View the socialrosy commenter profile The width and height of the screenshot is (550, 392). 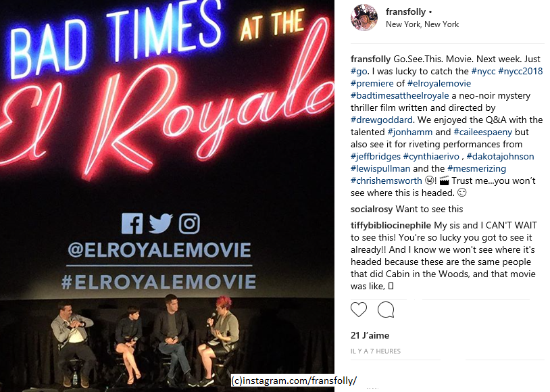pyautogui.click(x=372, y=209)
